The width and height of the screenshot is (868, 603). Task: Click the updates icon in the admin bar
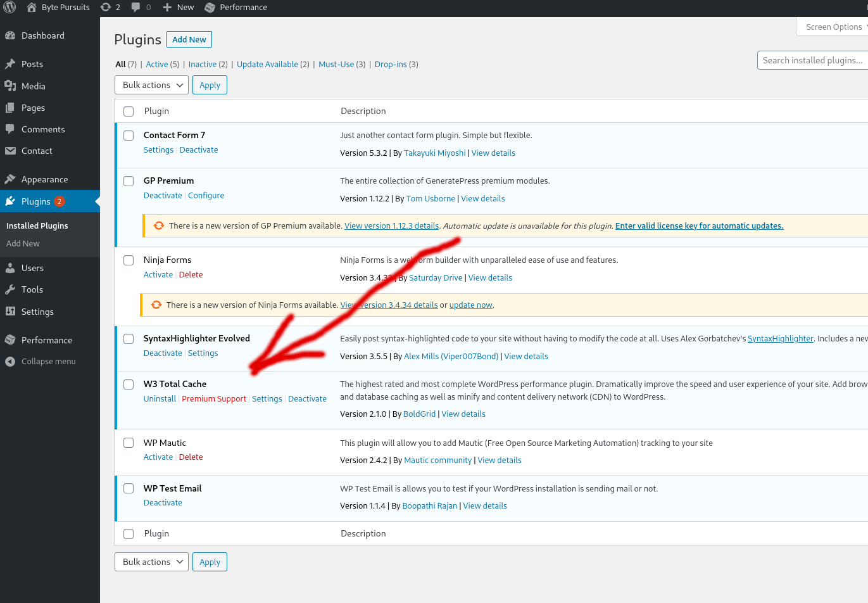(x=106, y=7)
